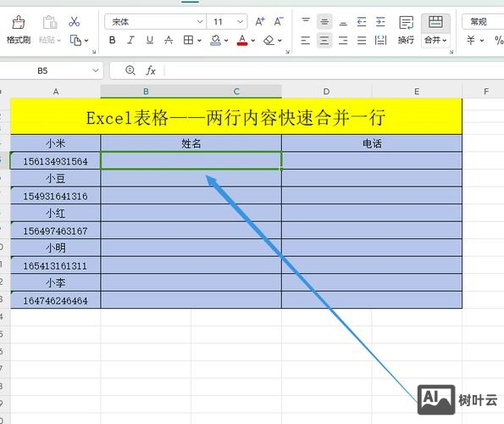Select column B header
This screenshot has height=424, width=504.
146,92
